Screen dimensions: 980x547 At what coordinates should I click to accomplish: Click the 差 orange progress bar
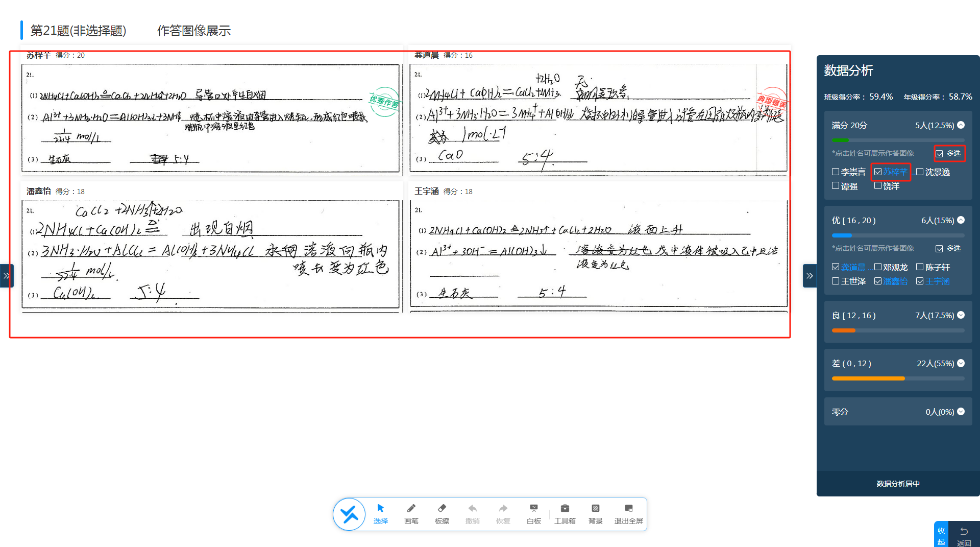coord(898,378)
